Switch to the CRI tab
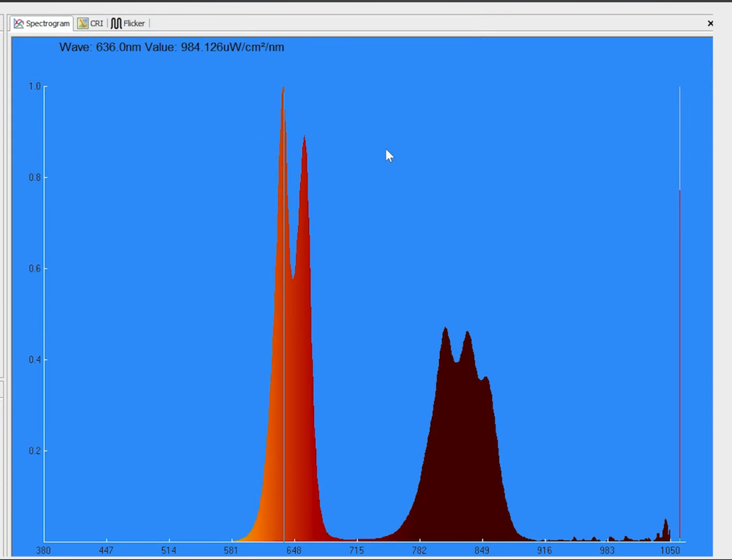The height and width of the screenshot is (560, 732). coord(97,23)
